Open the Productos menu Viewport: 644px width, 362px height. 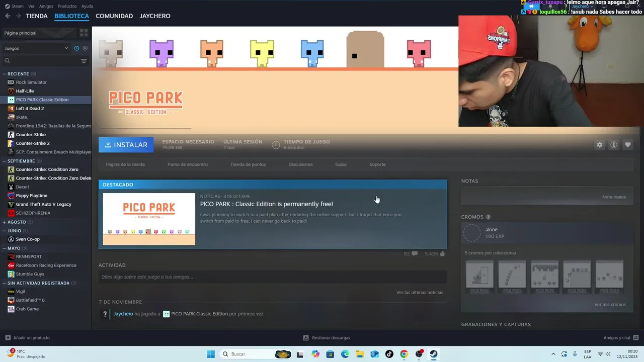pyautogui.click(x=67, y=6)
